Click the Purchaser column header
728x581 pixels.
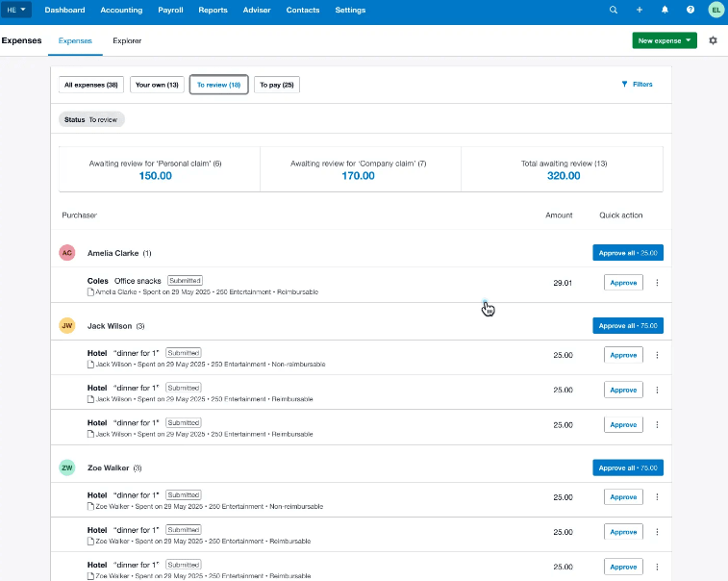(x=80, y=215)
